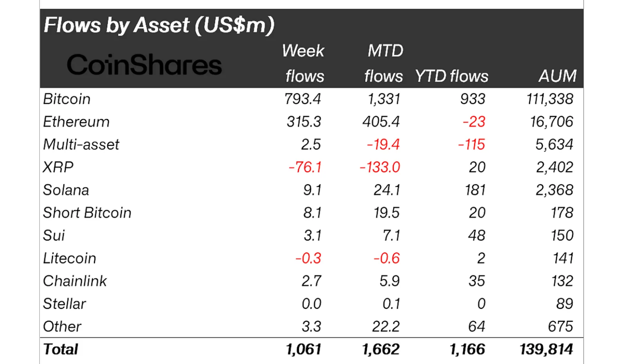
Task: Select the Sui row label
Action: 54,236
